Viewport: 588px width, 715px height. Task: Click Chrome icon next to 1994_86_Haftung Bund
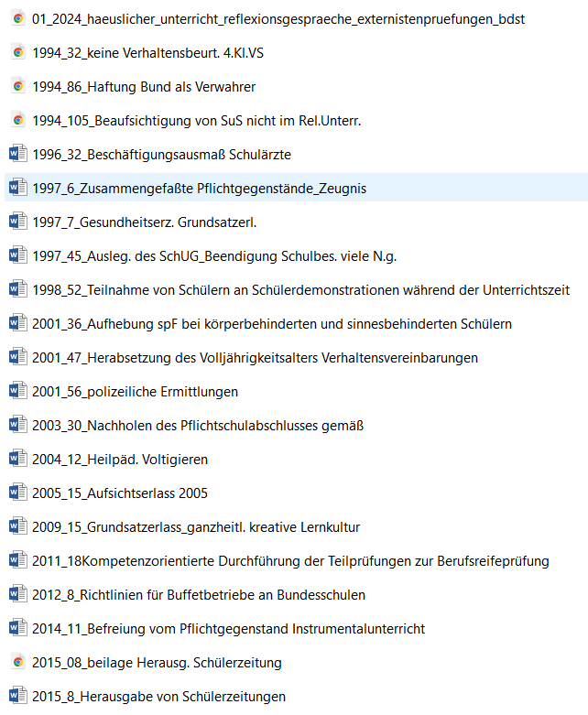point(17,86)
